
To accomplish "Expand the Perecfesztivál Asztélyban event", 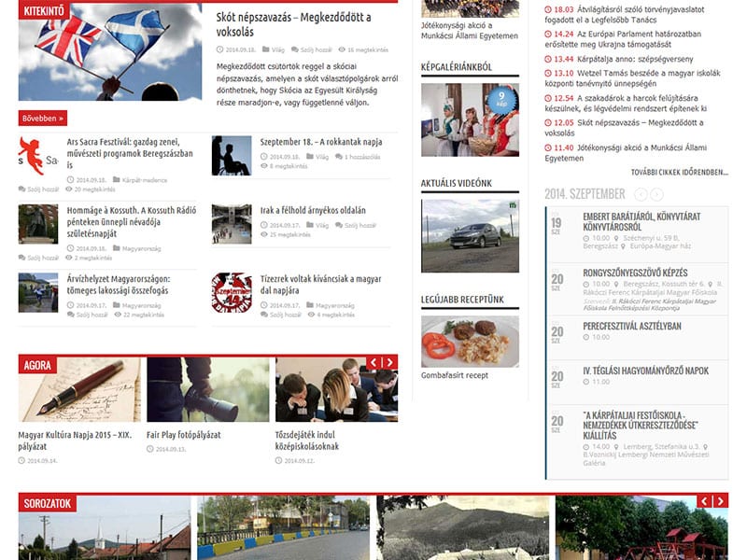I will click(x=631, y=326).
